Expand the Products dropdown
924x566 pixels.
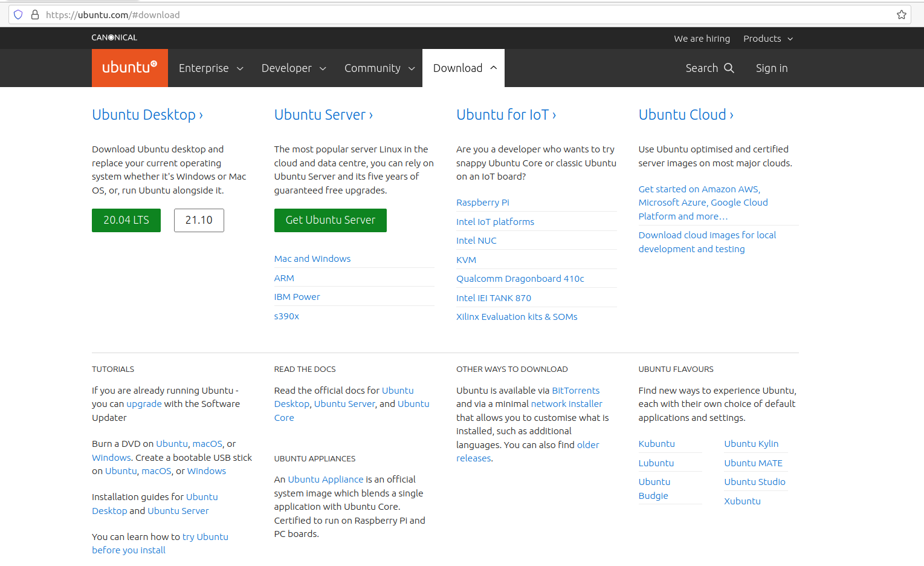coord(768,39)
